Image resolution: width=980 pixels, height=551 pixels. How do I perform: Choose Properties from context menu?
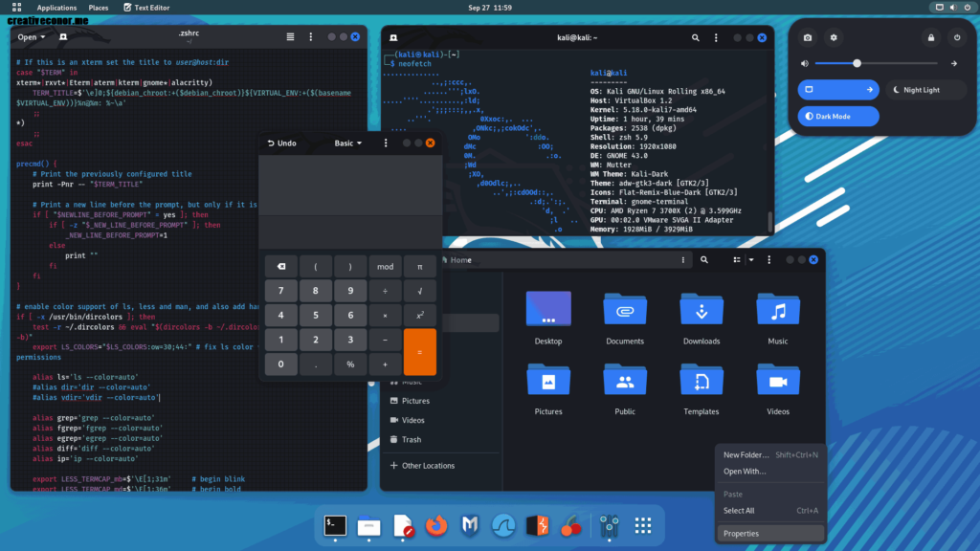tap(770, 534)
